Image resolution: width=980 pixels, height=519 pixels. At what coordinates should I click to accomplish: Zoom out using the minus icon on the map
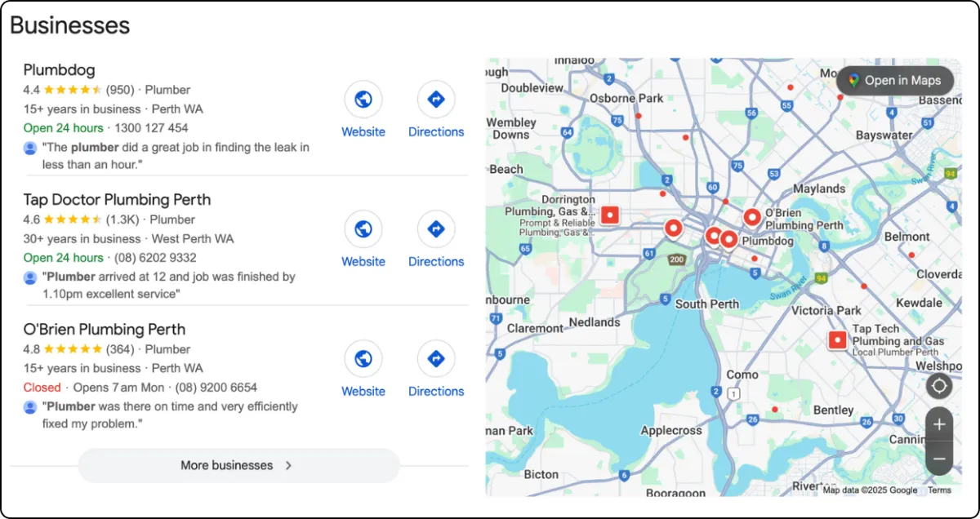938,459
